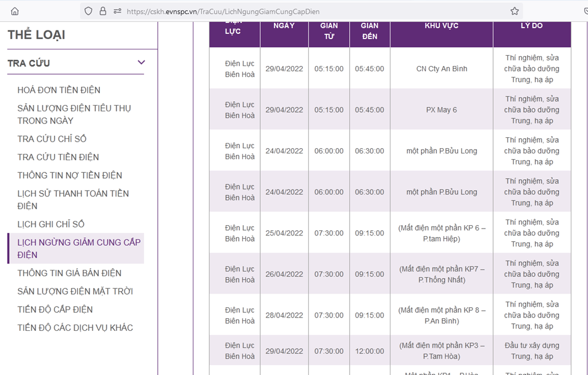This screenshot has height=375, width=588.
Task: Open THÔNG TIN NỢ TIỀN ĐIỆN
Action: (x=69, y=175)
